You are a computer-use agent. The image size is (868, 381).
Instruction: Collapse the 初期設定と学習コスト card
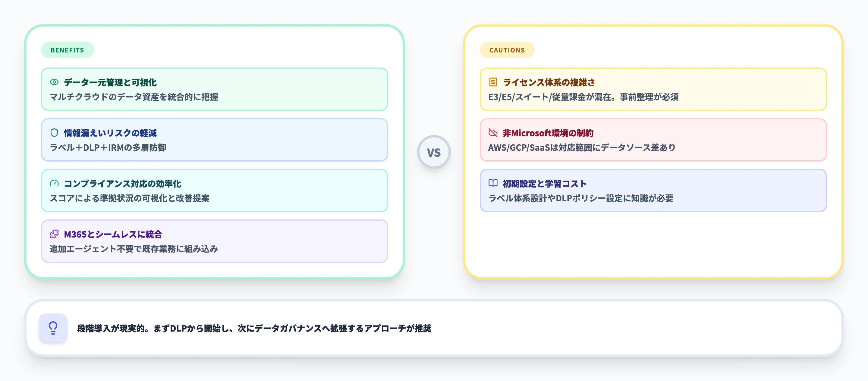coord(654,191)
